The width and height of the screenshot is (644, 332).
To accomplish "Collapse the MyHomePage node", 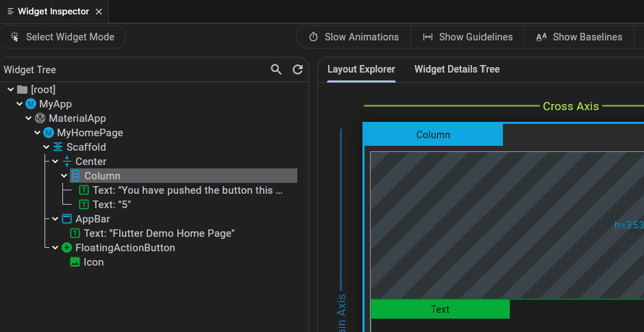I will click(x=38, y=133).
